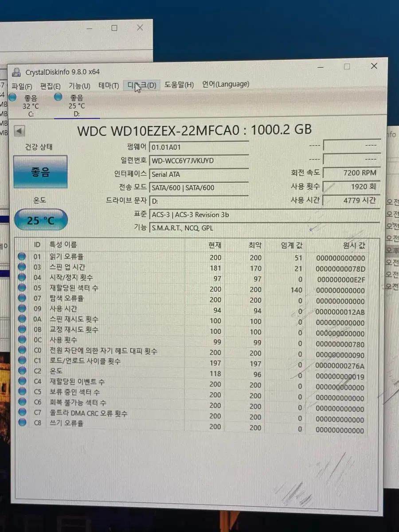Click status dot for 쓰기 오류율 row
This screenshot has height=532, width=399.
point(22,423)
